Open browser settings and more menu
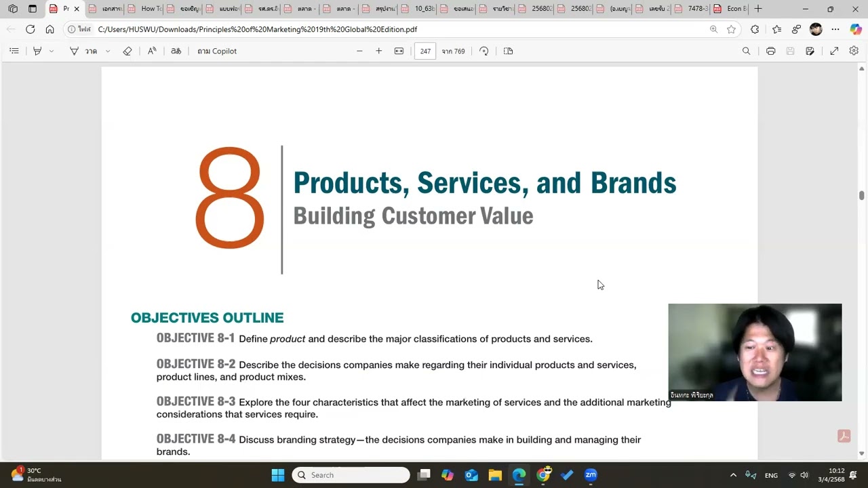868x488 pixels. (x=835, y=29)
